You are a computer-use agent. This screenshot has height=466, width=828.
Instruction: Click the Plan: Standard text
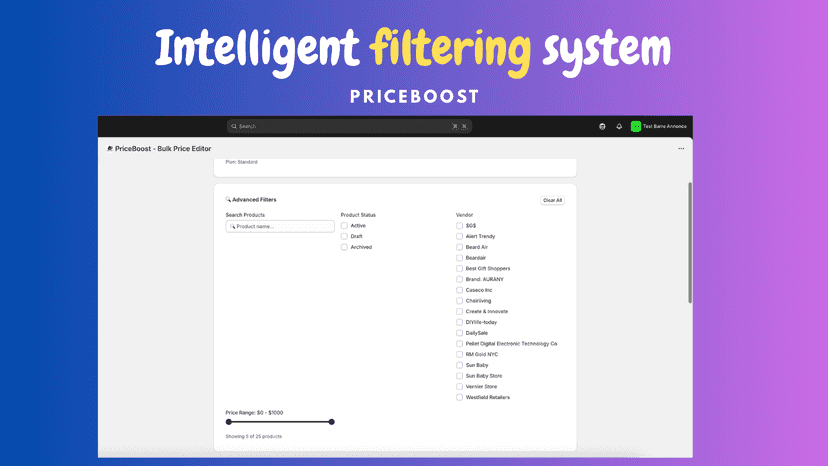coord(241,162)
